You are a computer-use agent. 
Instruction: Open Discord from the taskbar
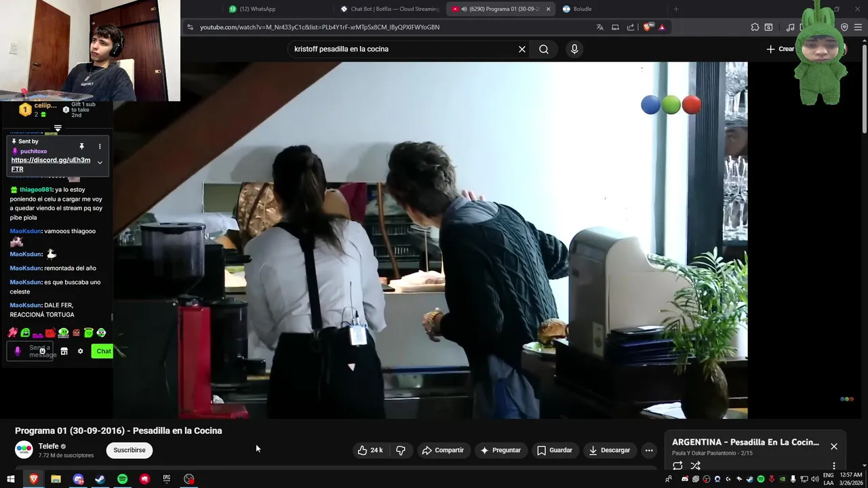[x=78, y=479]
